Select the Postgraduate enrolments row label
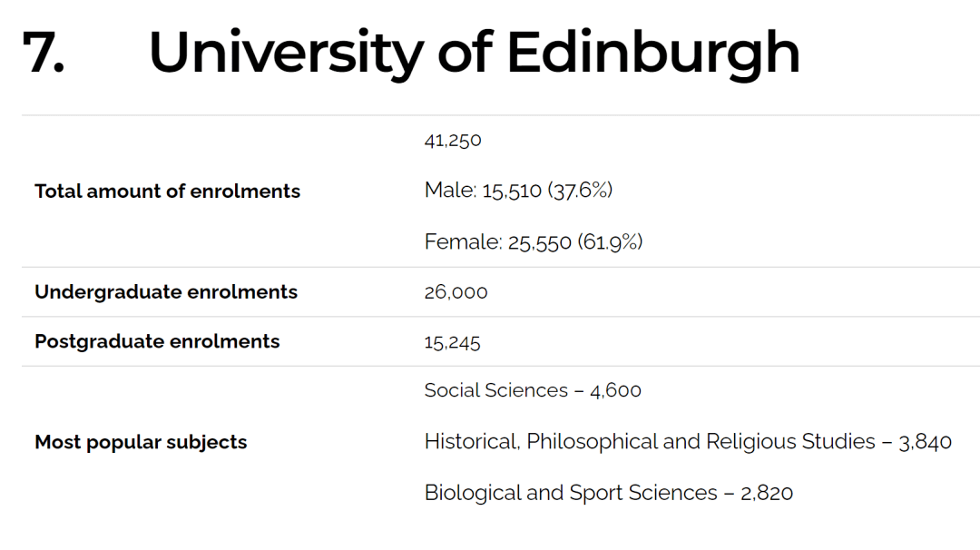Viewport: 980px width, 550px height. [x=158, y=341]
